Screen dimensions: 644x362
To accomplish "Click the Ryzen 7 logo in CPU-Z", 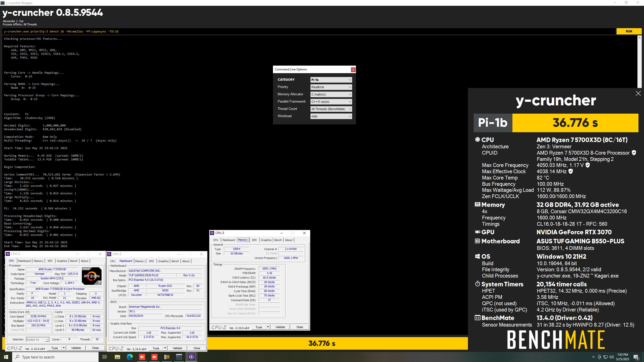I will (x=92, y=276).
